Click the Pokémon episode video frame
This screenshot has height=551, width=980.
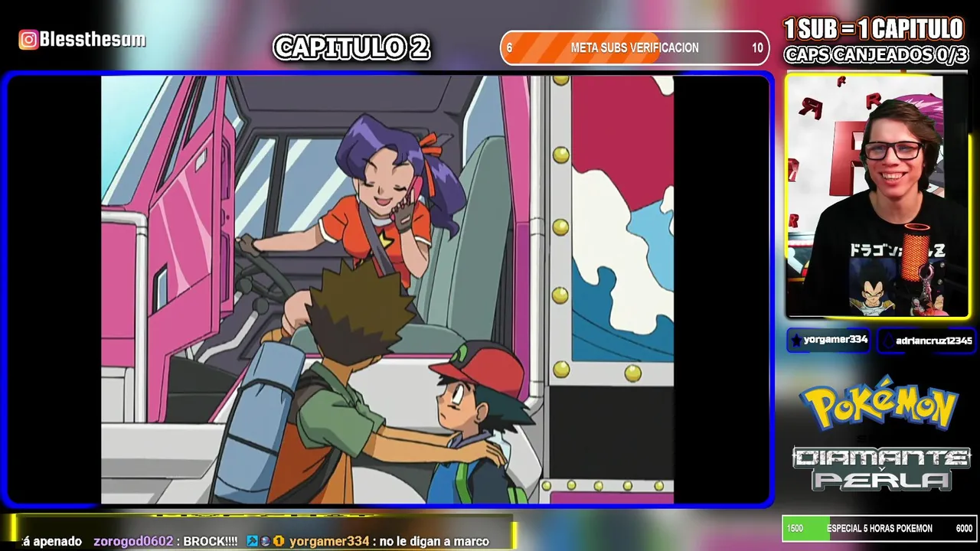pyautogui.click(x=387, y=289)
